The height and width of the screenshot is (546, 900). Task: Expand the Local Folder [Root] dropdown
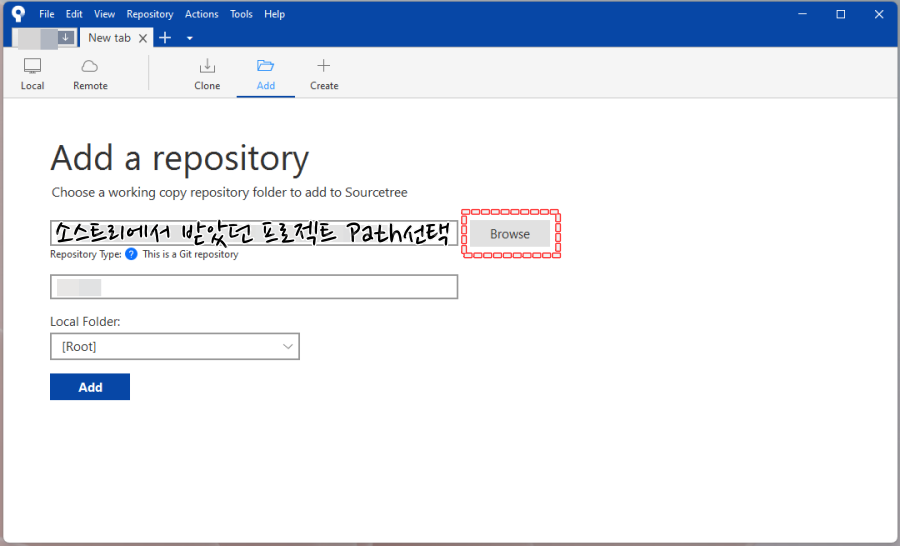click(x=174, y=346)
